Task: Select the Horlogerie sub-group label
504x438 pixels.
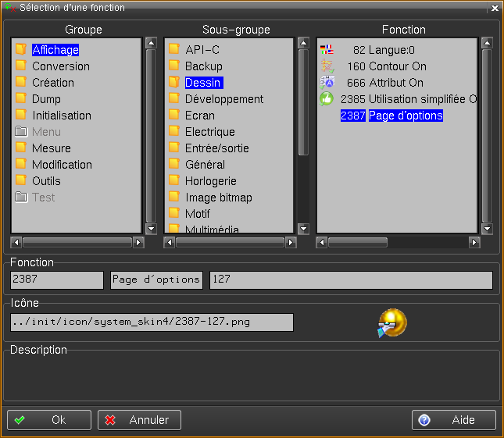Action: [x=210, y=181]
